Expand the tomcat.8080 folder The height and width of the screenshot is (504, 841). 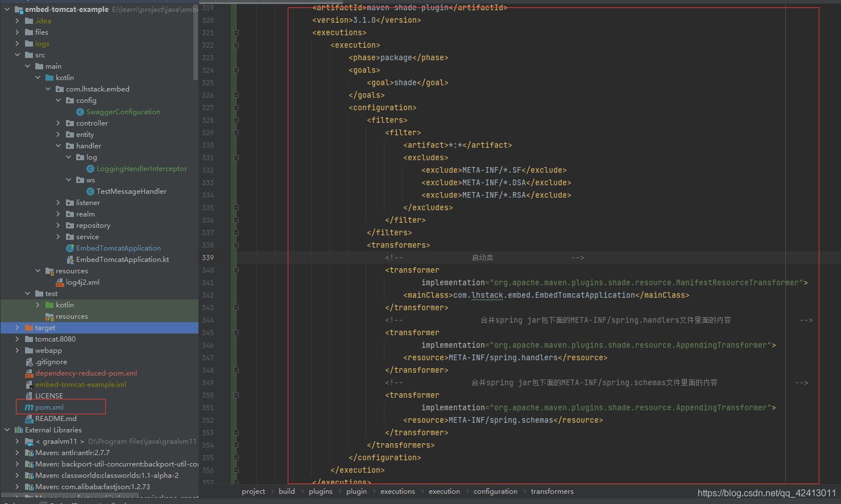[x=17, y=339]
